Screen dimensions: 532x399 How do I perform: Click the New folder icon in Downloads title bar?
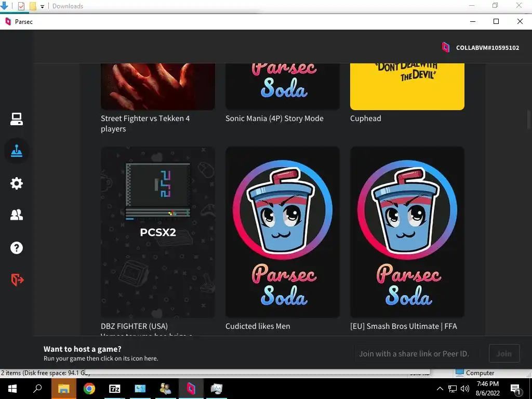click(x=33, y=6)
